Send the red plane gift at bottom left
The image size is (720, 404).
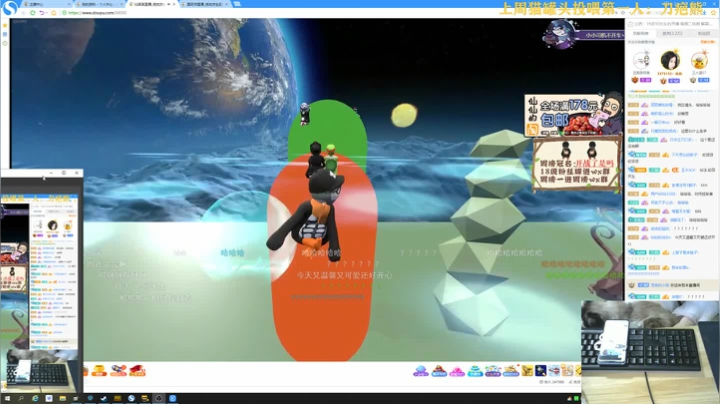click(137, 370)
